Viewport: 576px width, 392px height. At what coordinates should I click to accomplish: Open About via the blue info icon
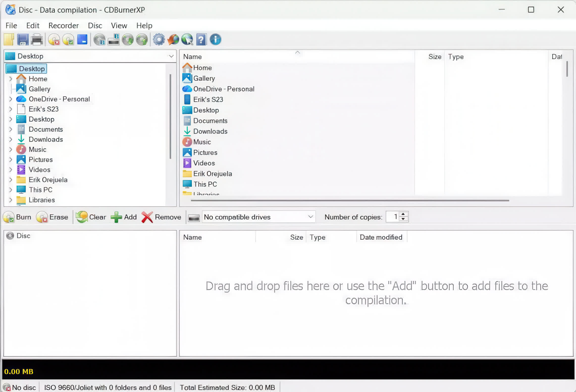[x=216, y=40]
